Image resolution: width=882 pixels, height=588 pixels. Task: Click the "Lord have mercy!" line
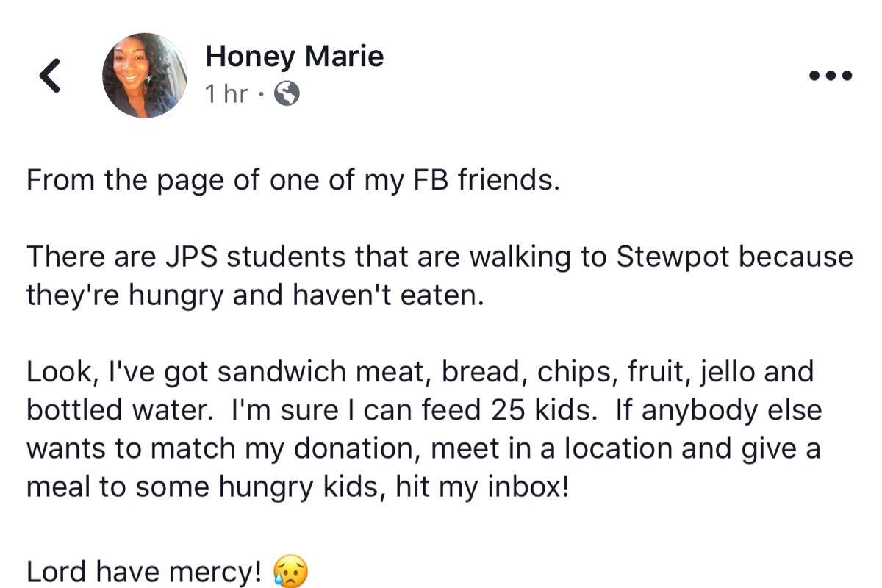click(x=144, y=570)
